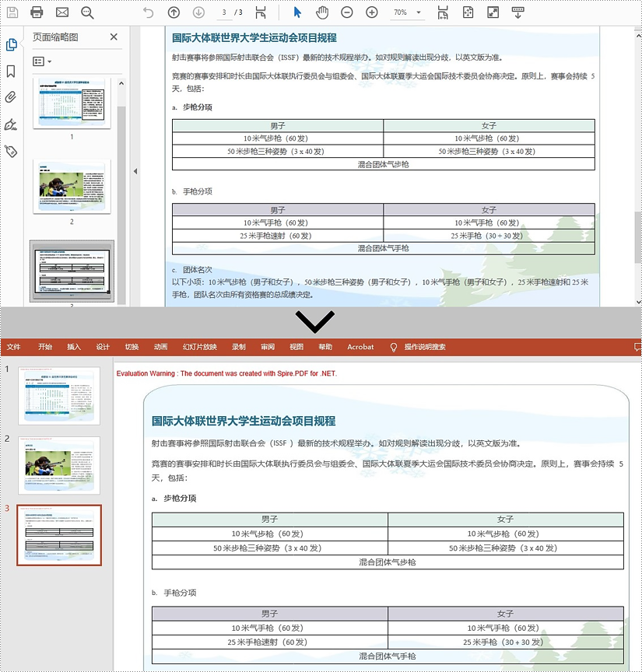Click the thumbnail panel scroll up arrow
This screenshot has width=642, height=672.
121,83
